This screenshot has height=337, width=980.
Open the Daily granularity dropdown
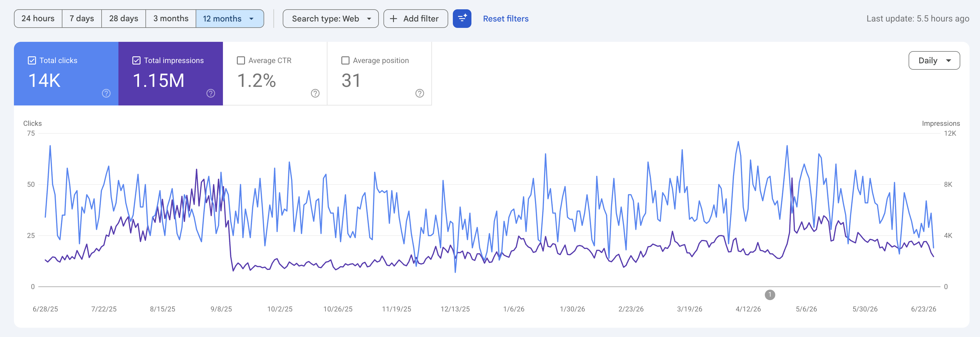coord(934,60)
